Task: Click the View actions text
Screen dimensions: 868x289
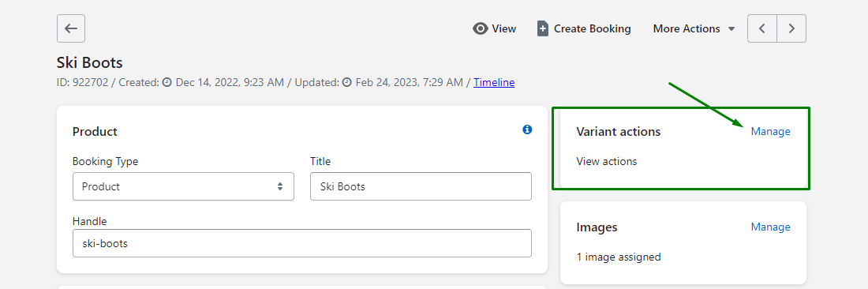Action: pyautogui.click(x=607, y=162)
